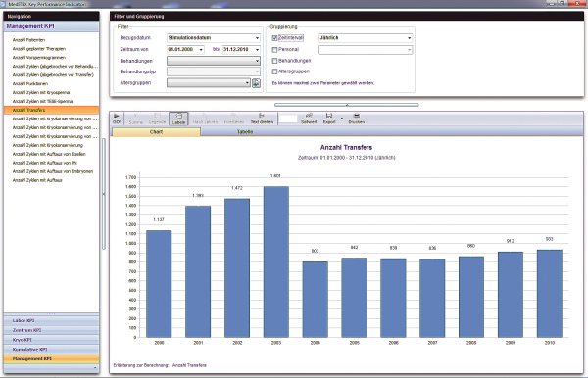Enable the Behandlungen grouping checkbox
The height and width of the screenshot is (378, 588).
click(274, 61)
